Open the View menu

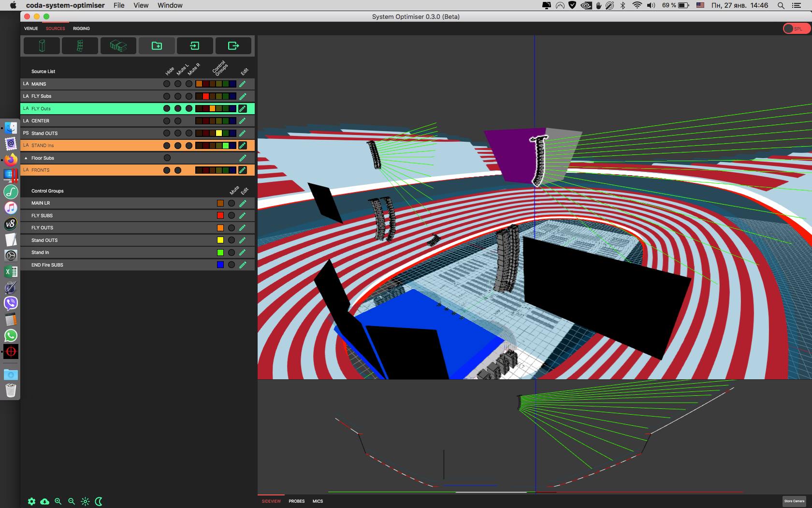click(141, 5)
